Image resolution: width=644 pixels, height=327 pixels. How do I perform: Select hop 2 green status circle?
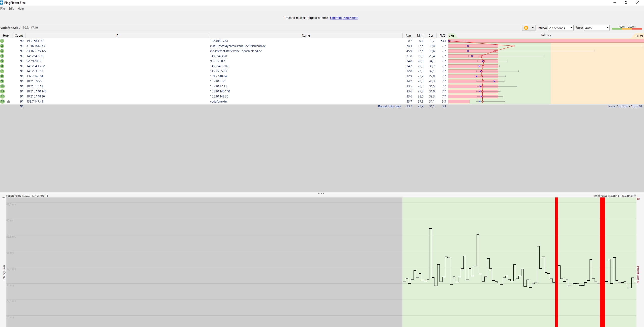[2, 46]
